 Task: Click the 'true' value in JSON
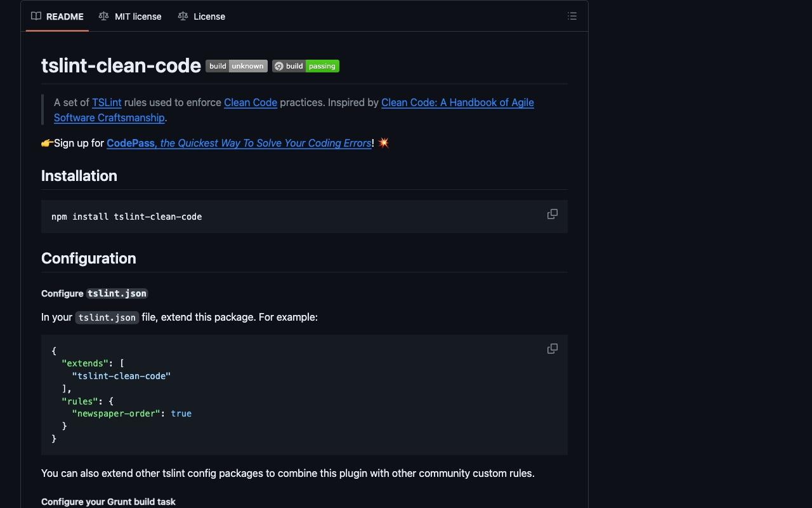click(181, 413)
